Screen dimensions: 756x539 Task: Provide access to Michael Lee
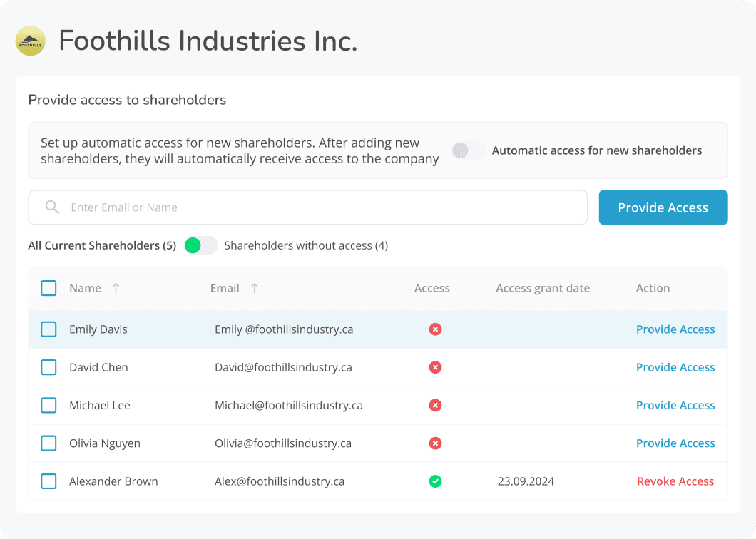click(675, 405)
